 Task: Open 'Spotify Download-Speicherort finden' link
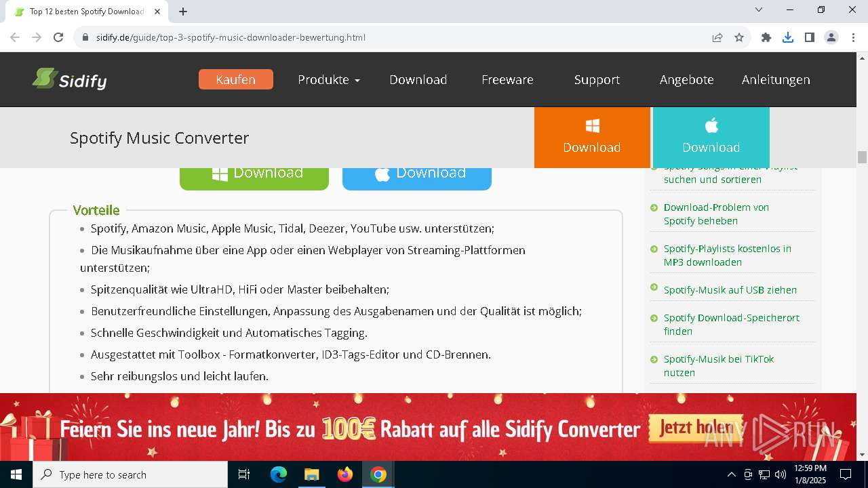point(732,324)
